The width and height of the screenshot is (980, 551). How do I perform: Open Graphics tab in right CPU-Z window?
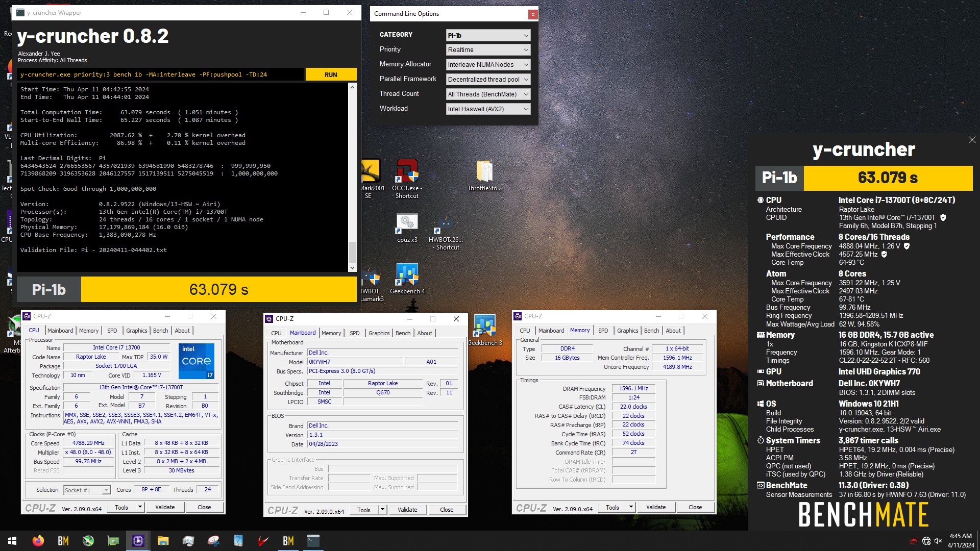[627, 331]
